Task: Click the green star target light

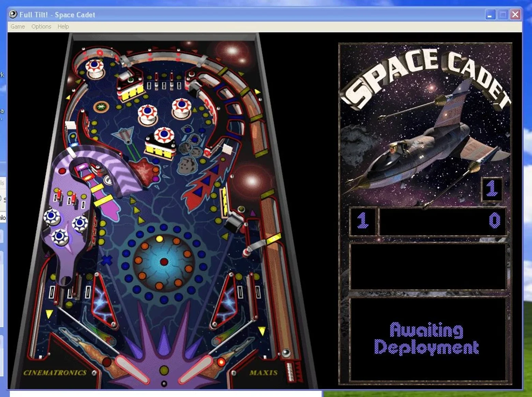Action: click(x=101, y=107)
